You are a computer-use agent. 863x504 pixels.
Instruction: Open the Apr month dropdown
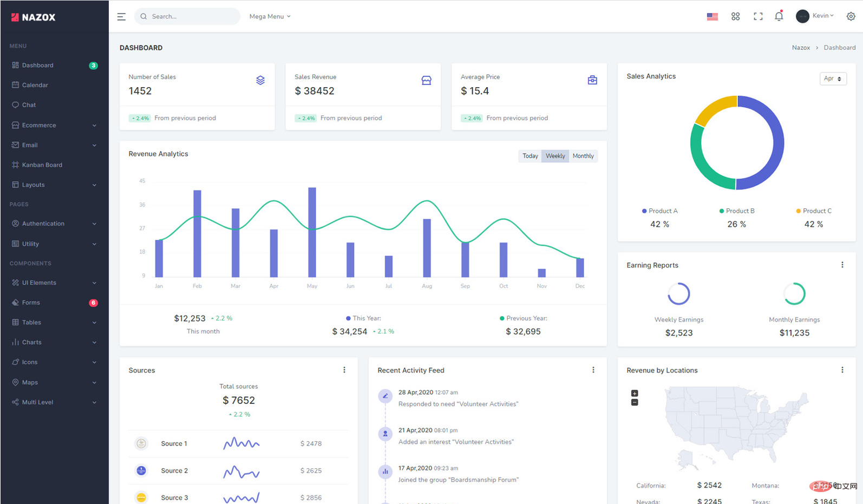click(833, 79)
